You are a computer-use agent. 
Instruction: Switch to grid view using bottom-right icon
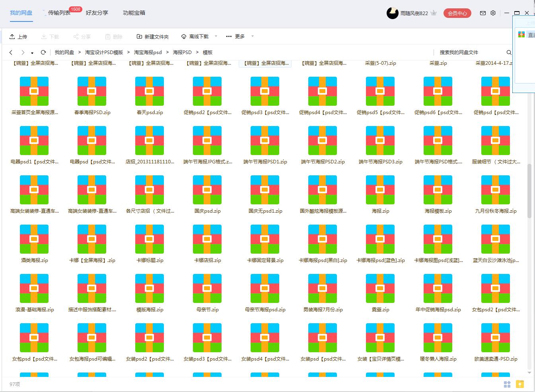point(507,384)
